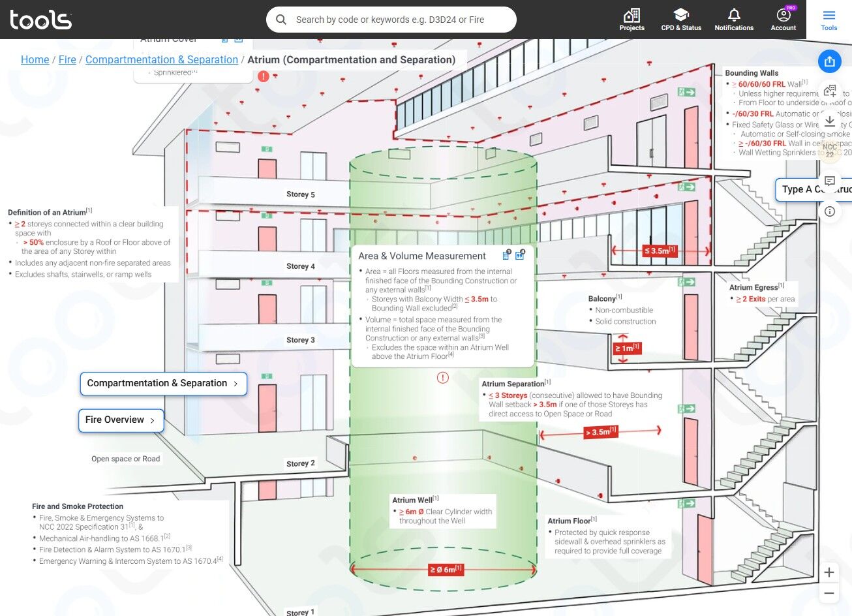Image resolution: width=852 pixels, height=616 pixels.
Task: Expand chevron on Fire Overview
Action: [153, 421]
